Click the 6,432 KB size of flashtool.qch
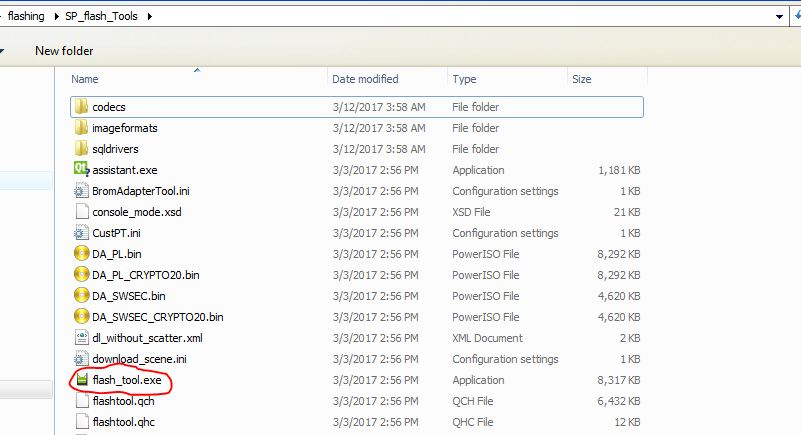This screenshot has width=801, height=435. pyautogui.click(x=619, y=401)
